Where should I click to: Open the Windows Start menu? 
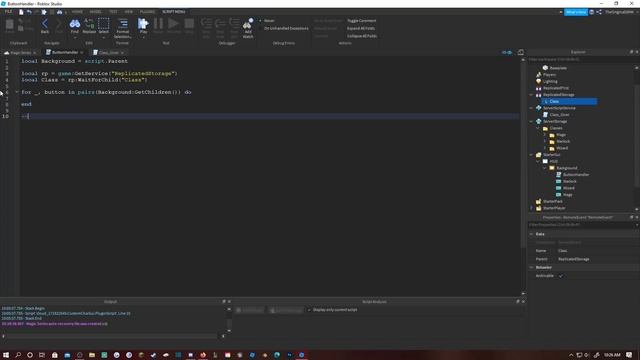6,355
